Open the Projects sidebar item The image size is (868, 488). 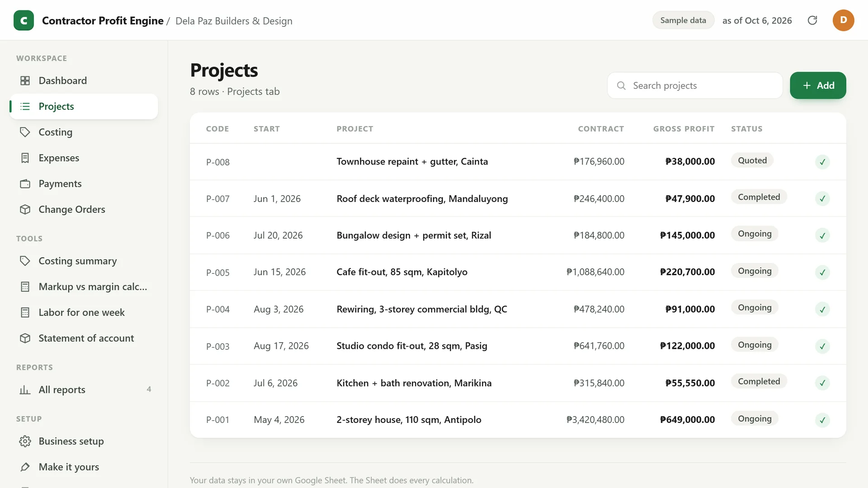click(x=84, y=106)
